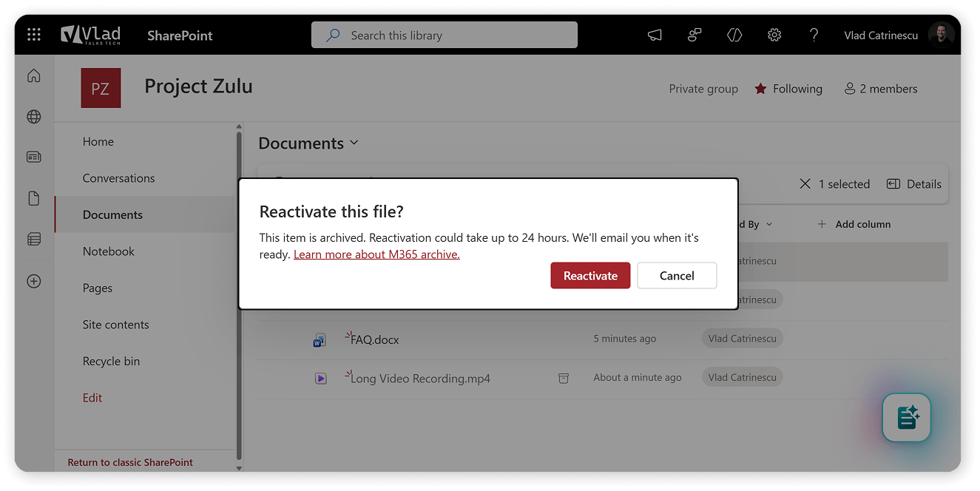Open the Help question mark icon
The height and width of the screenshot is (491, 980).
pyautogui.click(x=814, y=35)
